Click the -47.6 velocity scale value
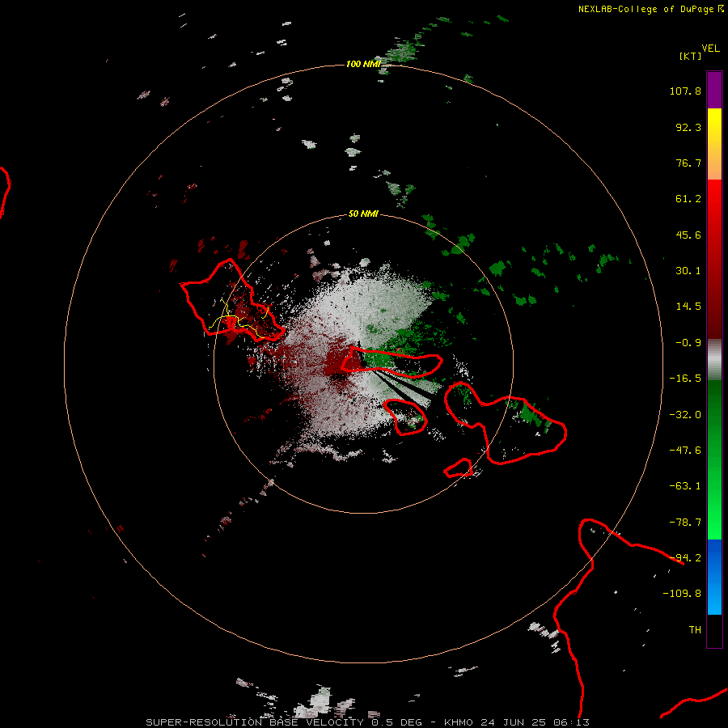 click(685, 451)
